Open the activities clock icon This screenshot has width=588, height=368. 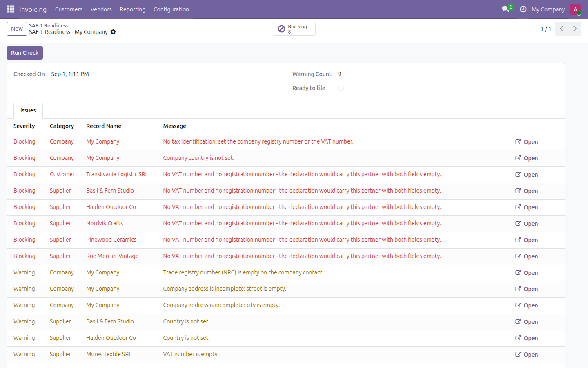523,9
